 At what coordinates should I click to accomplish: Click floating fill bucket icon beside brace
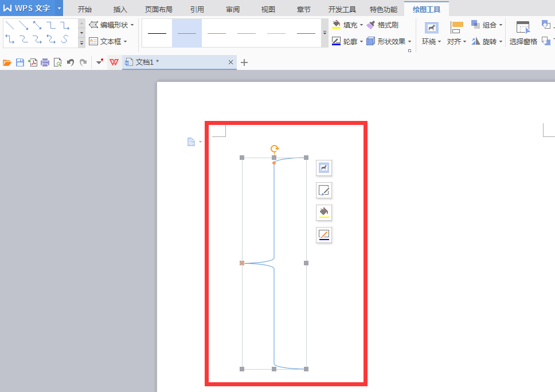(324, 213)
